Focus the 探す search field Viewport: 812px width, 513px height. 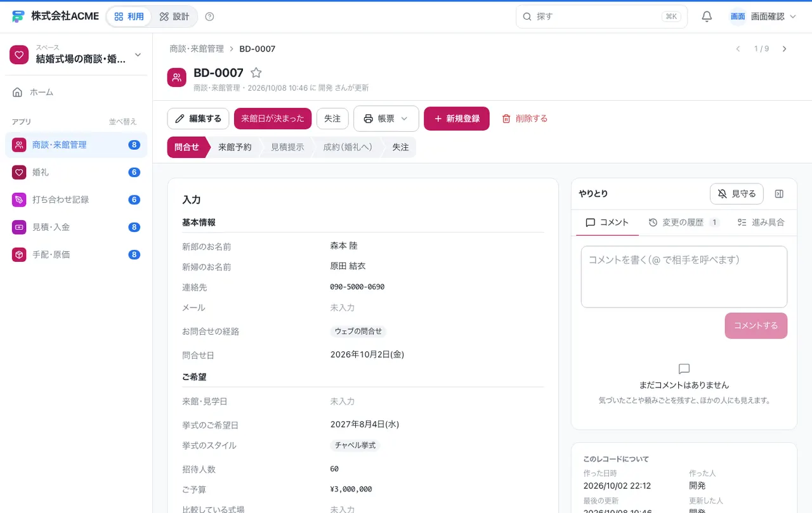(601, 16)
